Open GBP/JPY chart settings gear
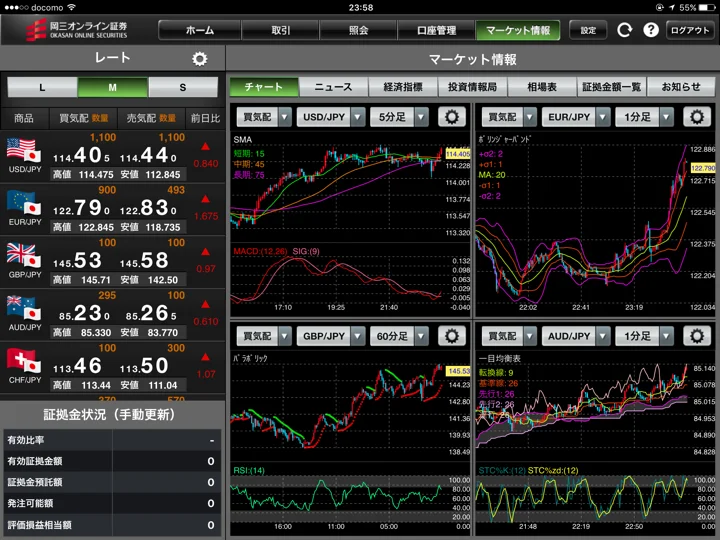 pyautogui.click(x=451, y=336)
